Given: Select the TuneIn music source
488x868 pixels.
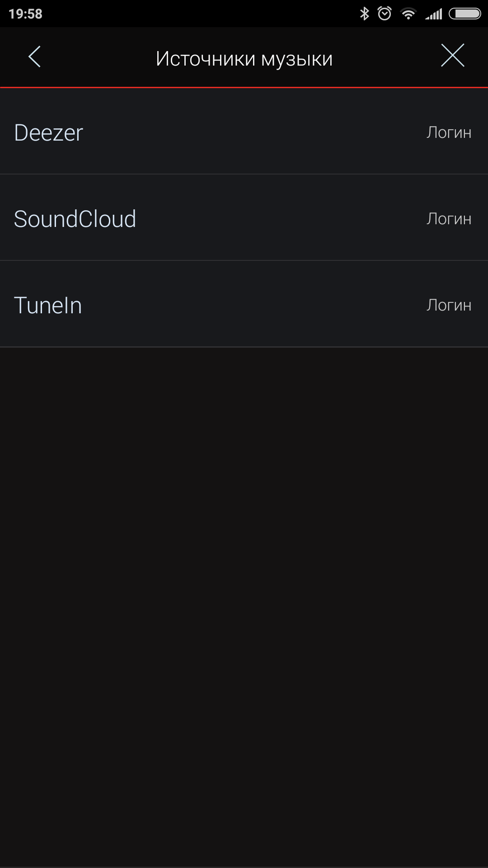Looking at the screenshot, I should [x=48, y=306].
